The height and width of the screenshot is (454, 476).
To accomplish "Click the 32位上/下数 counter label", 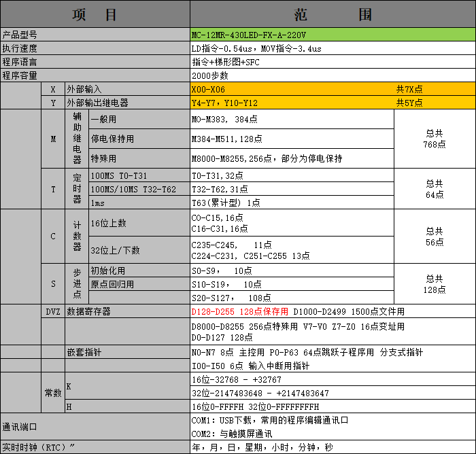I will 139,250.
